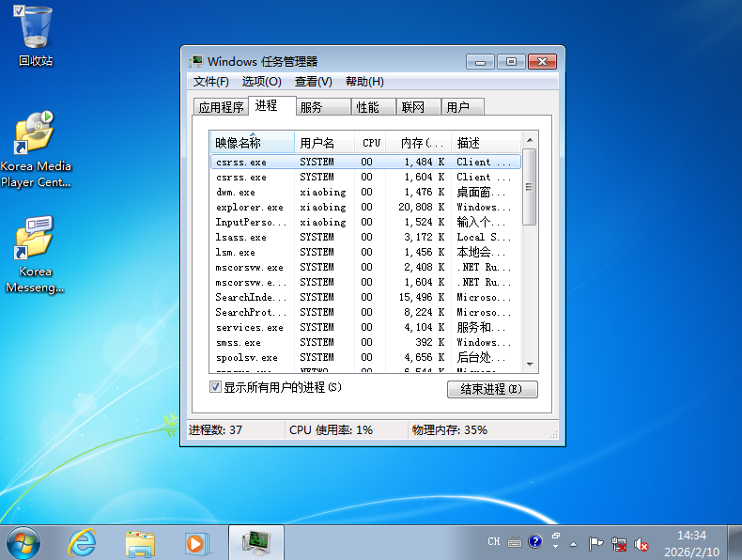
Task: Open the 文件(F) menu
Action: click(210, 82)
